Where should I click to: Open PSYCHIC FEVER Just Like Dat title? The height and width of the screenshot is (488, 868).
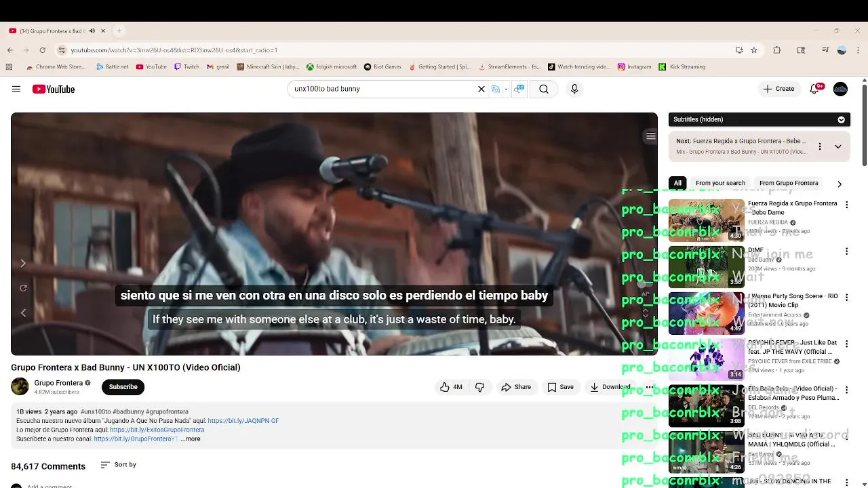click(x=793, y=347)
